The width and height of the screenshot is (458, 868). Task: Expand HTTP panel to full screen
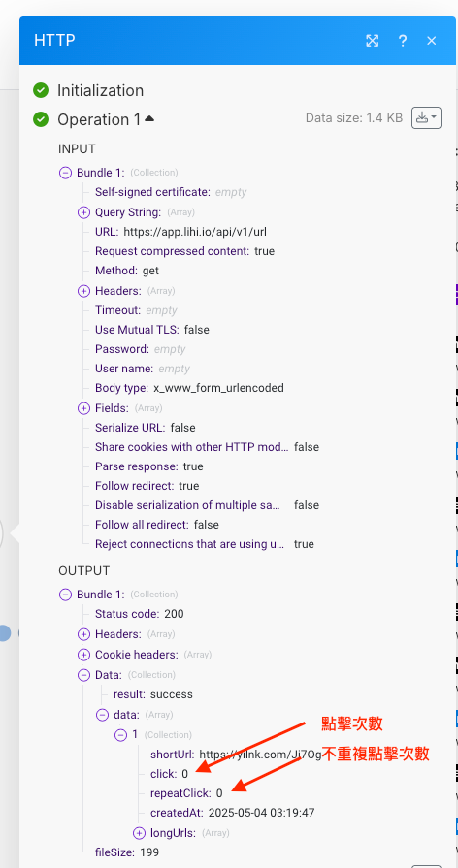[x=373, y=41]
